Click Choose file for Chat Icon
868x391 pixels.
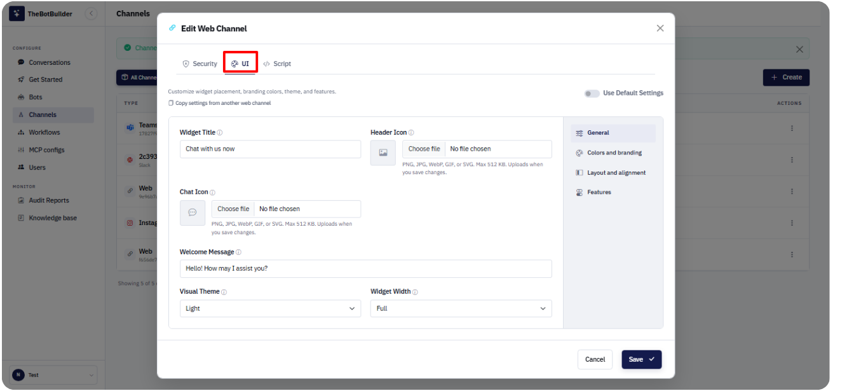233,209
